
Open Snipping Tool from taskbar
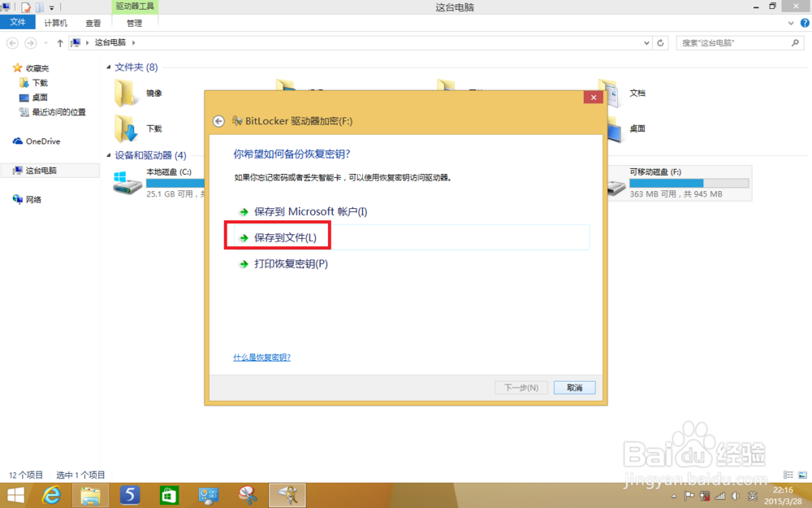[248, 495]
